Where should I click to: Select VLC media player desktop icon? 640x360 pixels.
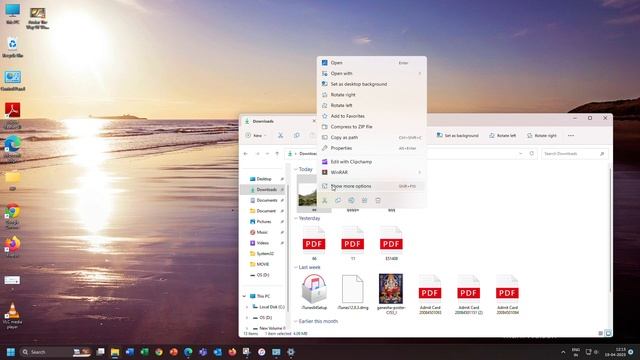[12, 316]
